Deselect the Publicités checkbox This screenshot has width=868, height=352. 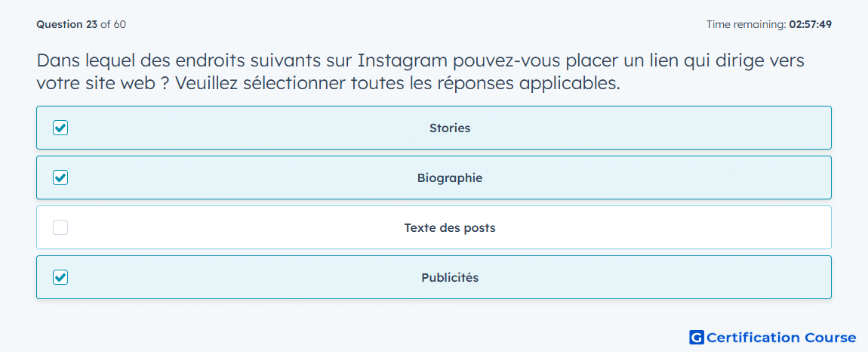(x=60, y=277)
